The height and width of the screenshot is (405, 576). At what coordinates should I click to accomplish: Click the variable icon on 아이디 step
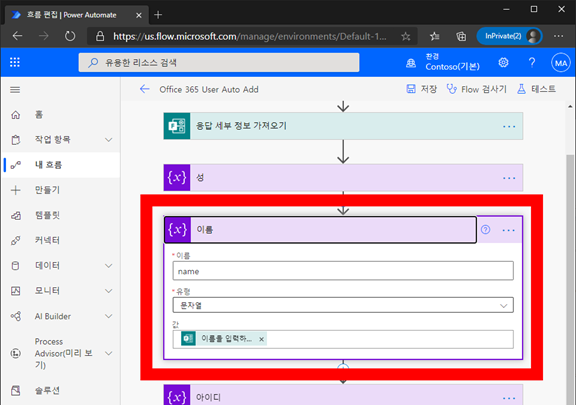point(177,395)
